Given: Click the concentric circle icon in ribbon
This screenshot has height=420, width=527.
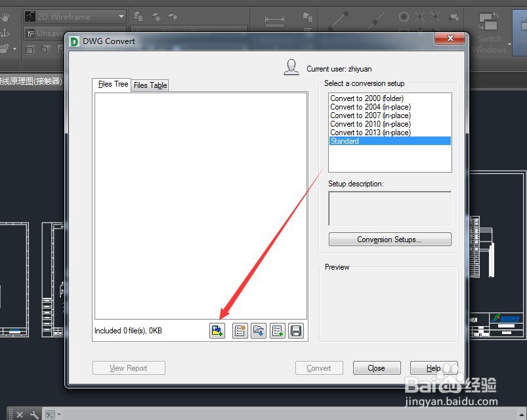Looking at the screenshot, I should [404, 16].
